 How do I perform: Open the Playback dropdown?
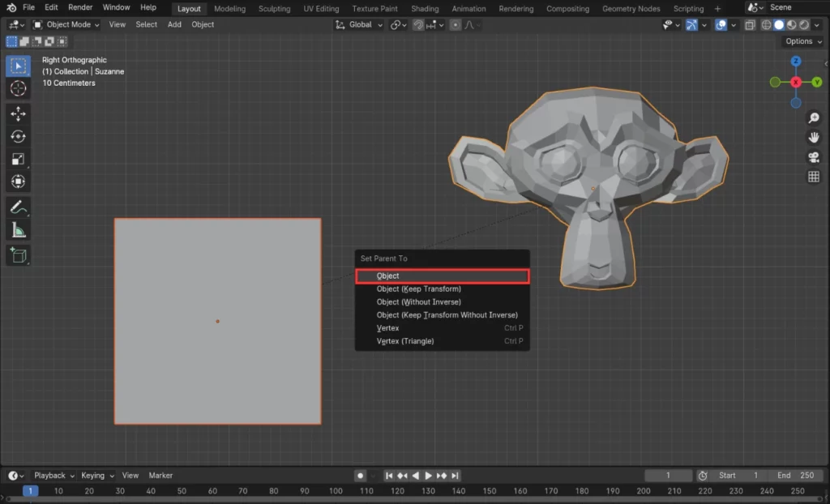point(54,476)
